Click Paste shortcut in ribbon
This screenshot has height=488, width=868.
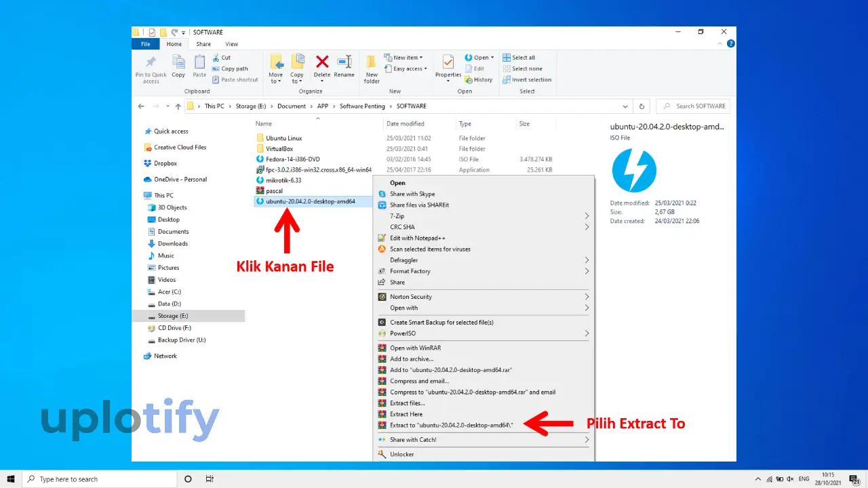pos(235,79)
